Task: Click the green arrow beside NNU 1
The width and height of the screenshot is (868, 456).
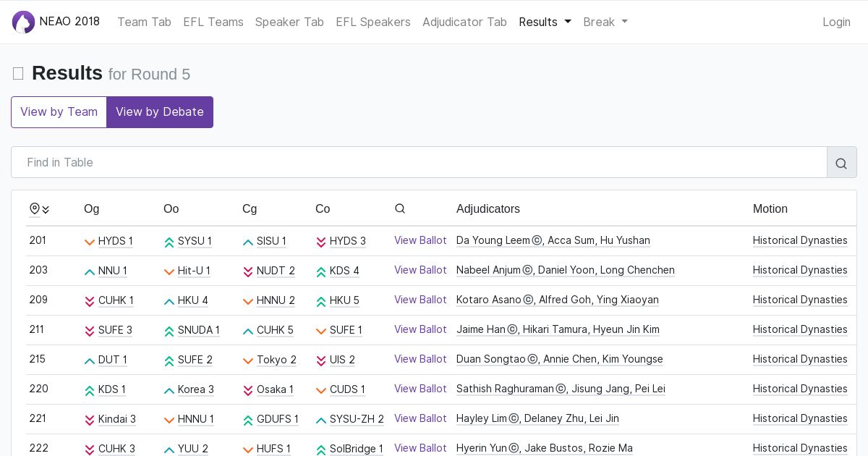Action: (x=90, y=272)
